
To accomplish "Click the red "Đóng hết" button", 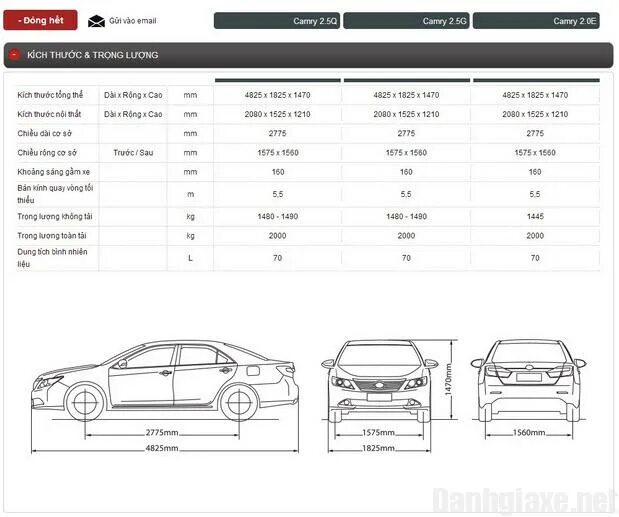I will 40,20.
